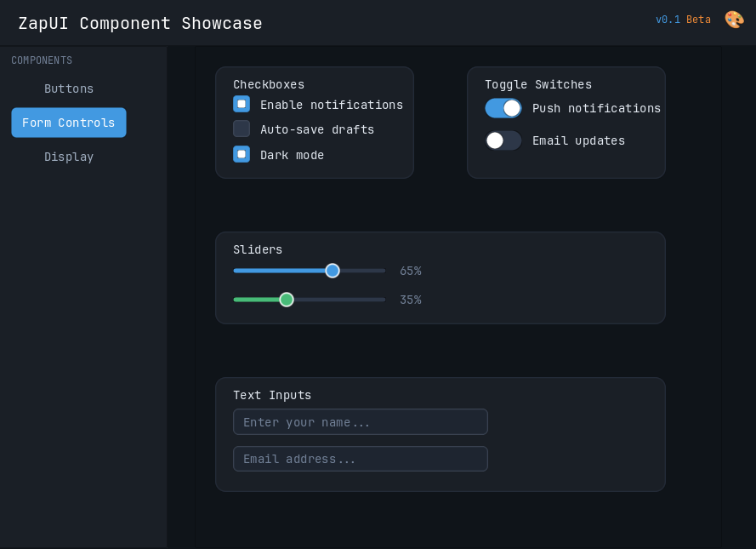
Task: Open the Display section
Action: click(69, 157)
